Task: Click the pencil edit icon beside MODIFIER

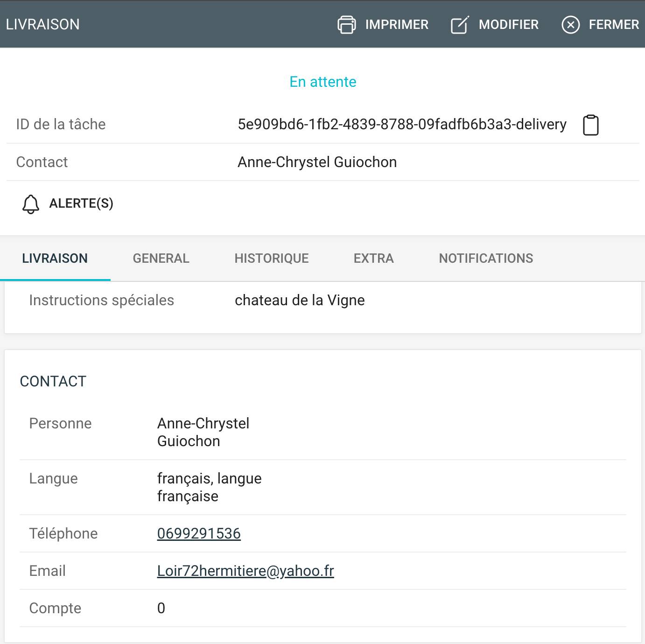Action: pos(459,25)
